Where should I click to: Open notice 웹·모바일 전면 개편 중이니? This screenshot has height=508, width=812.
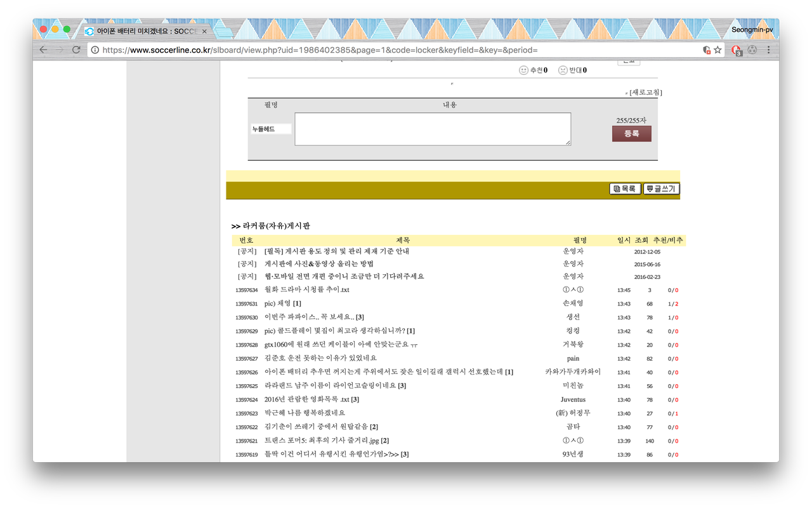tap(344, 276)
